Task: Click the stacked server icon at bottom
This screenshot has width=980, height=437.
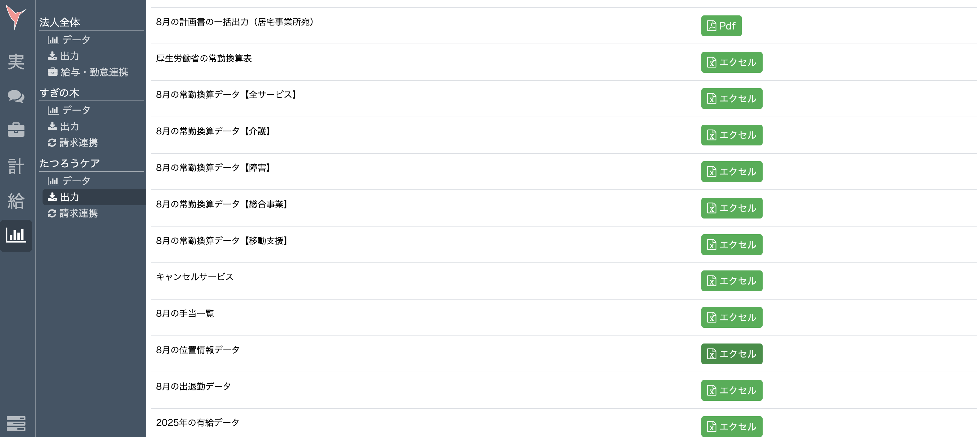Action: click(16, 423)
